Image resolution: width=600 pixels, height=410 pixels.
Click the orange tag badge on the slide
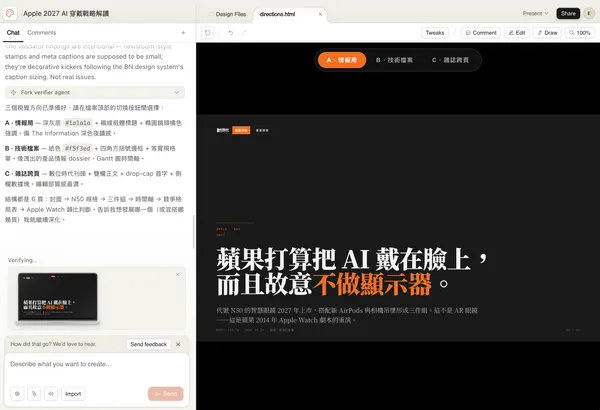241,130
